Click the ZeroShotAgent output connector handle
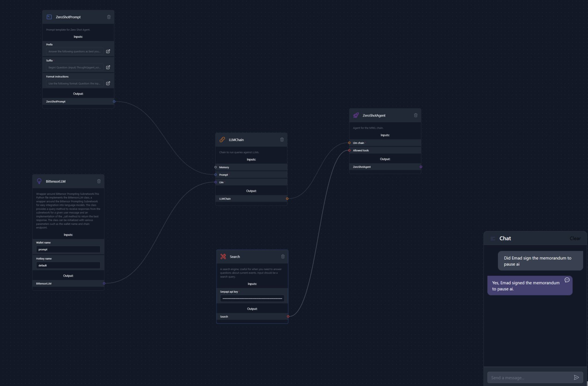 point(421,167)
